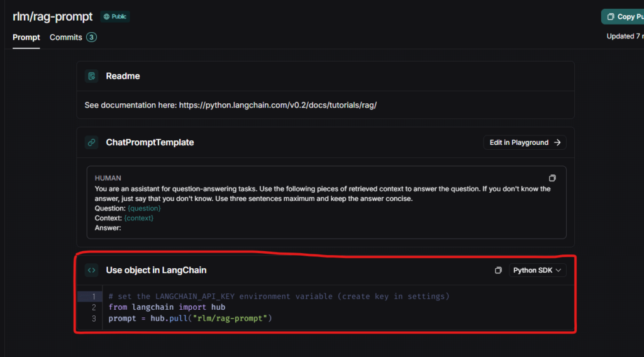Click code line number 2

pyautogui.click(x=94, y=307)
